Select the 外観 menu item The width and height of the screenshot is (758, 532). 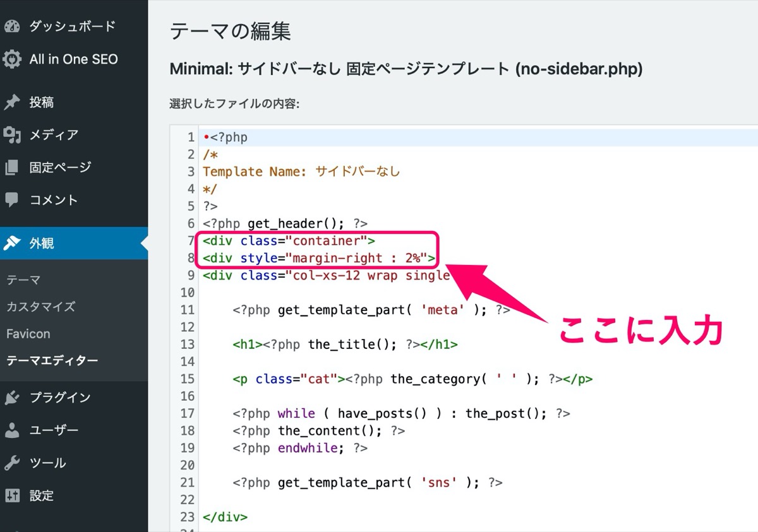tap(74, 244)
